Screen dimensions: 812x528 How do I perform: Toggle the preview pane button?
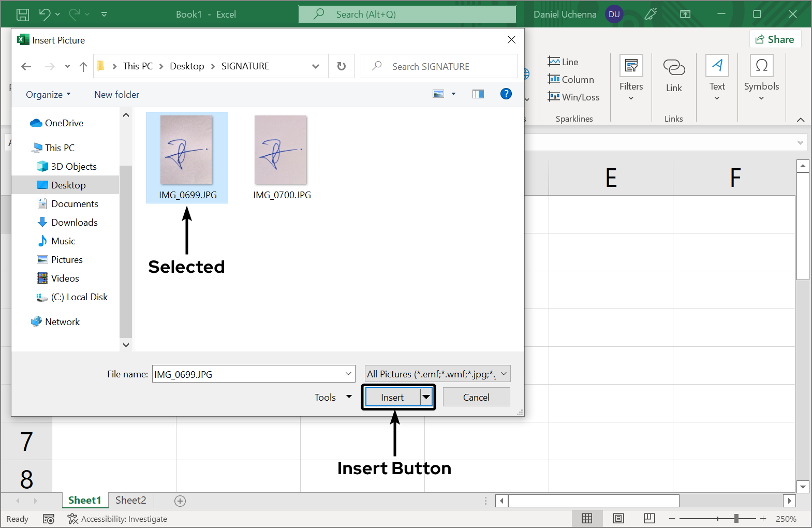tap(478, 94)
